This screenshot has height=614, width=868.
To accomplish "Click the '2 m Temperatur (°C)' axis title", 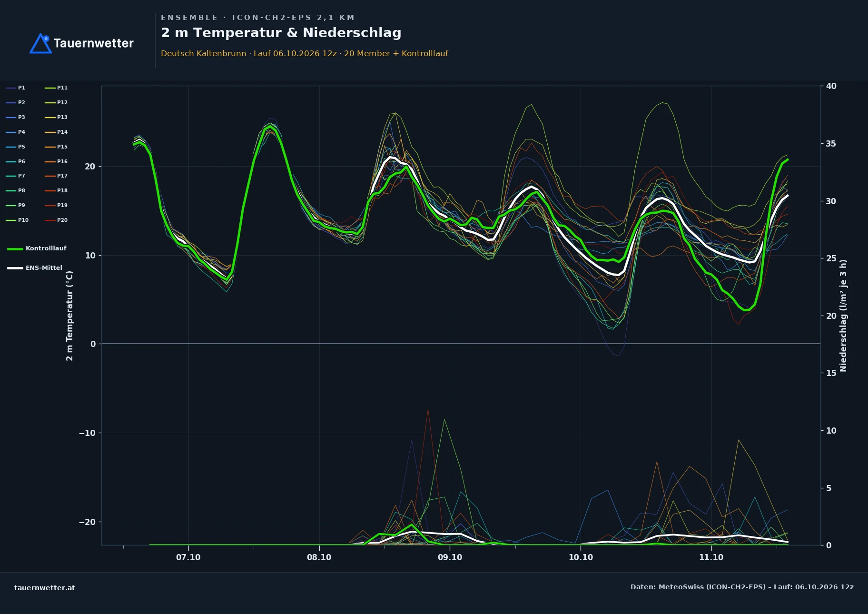I will point(69,316).
